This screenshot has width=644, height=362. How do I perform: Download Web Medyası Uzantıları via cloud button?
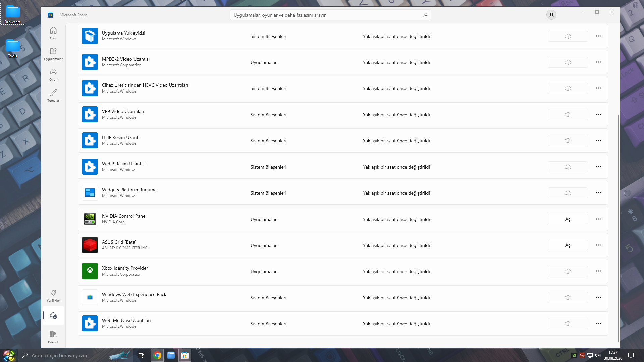[x=568, y=324]
